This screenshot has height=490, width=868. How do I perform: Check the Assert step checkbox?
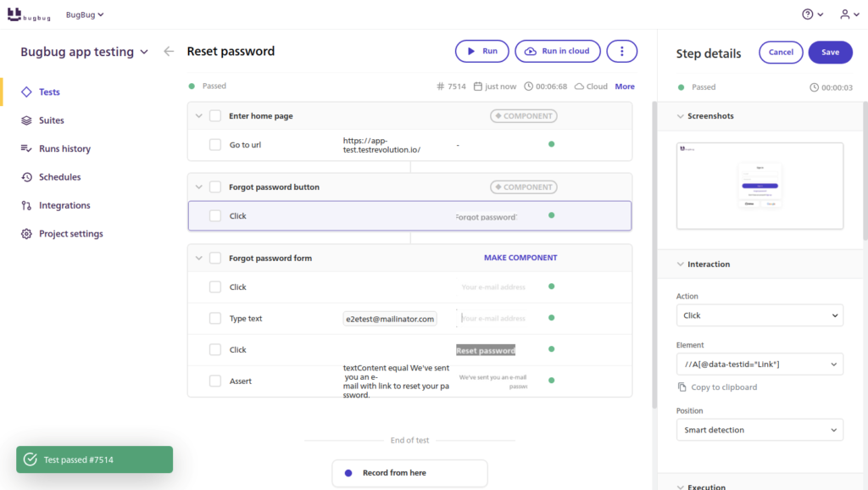(215, 381)
